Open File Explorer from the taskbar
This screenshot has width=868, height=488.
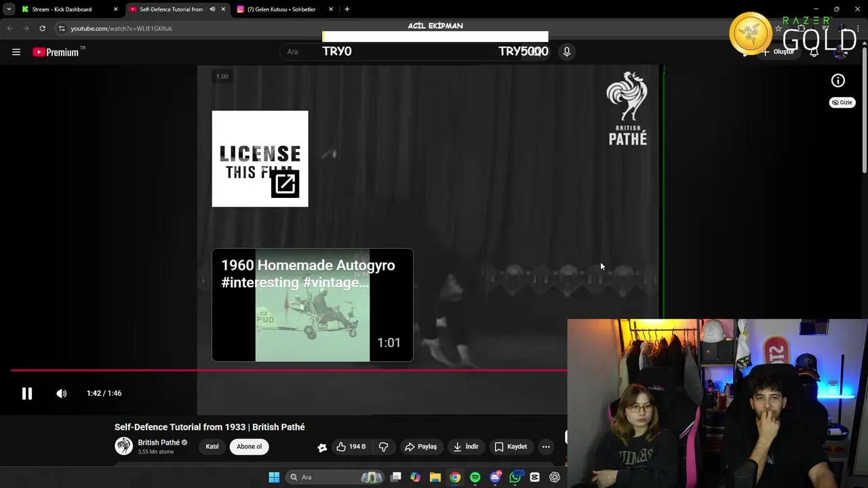click(x=435, y=477)
